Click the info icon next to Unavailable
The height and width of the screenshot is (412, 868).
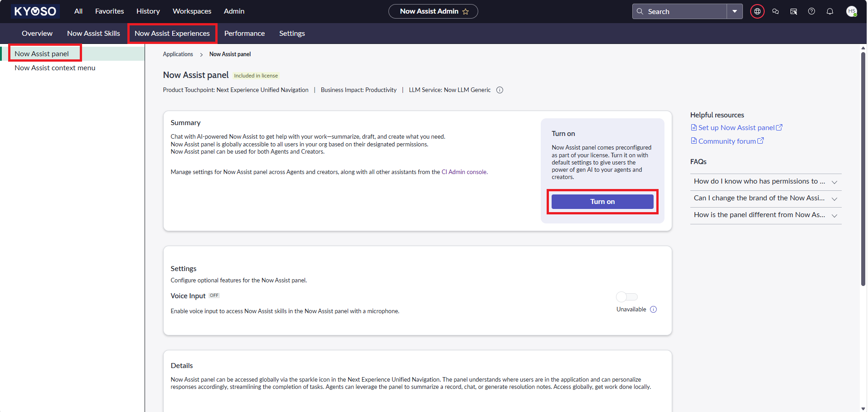(x=654, y=310)
